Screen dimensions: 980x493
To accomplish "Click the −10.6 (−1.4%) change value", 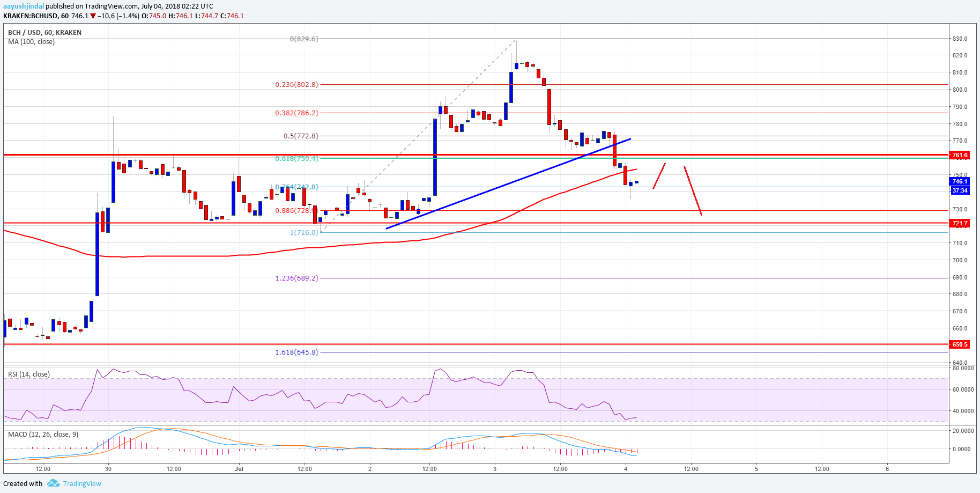I will tap(118, 16).
